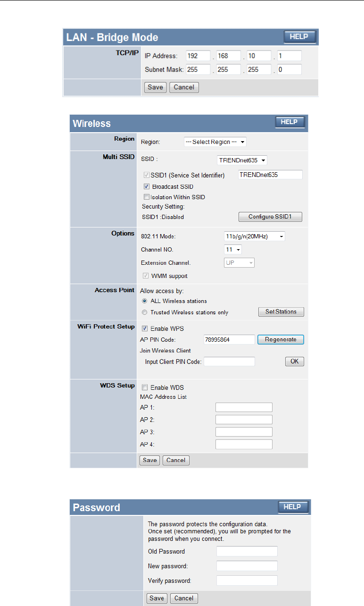Cancel the LAN Bridge Mode changes
The width and height of the screenshot is (364, 606).
(x=184, y=87)
